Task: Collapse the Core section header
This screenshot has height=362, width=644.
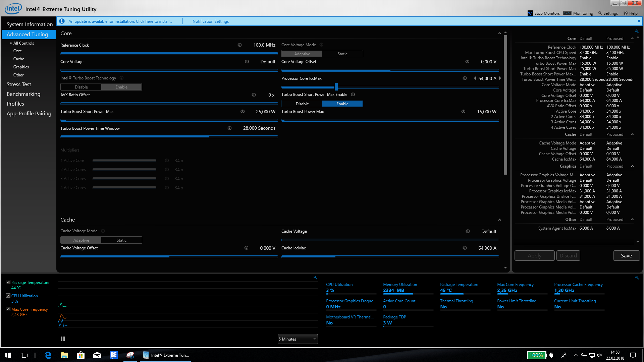Action: (499, 34)
